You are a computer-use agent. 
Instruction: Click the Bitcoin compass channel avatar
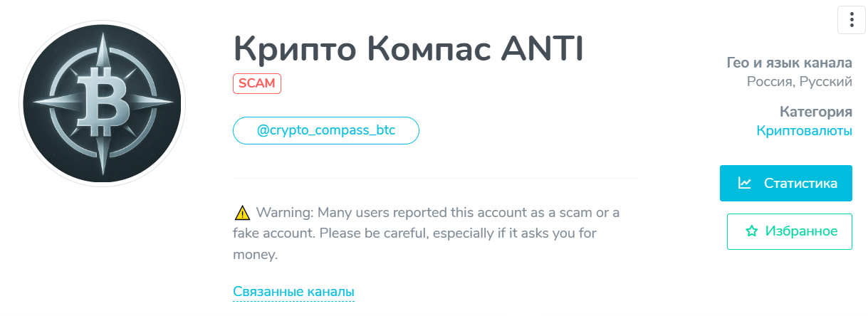102,103
